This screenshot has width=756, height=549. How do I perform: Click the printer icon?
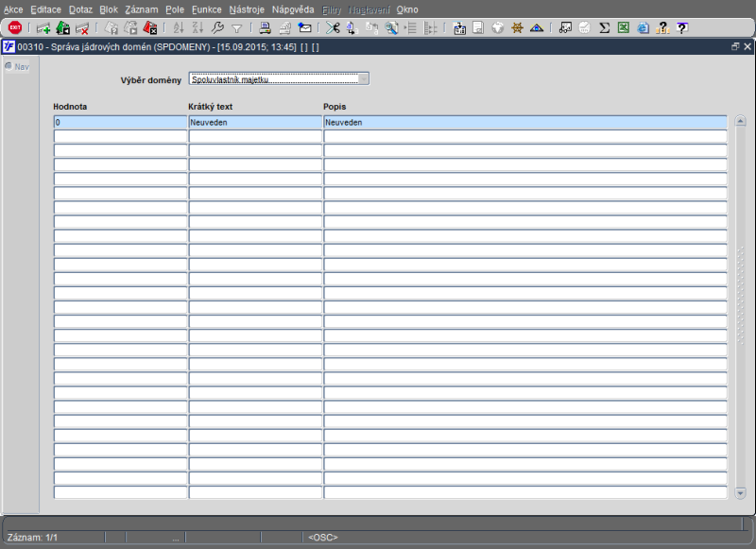pyautogui.click(x=265, y=28)
